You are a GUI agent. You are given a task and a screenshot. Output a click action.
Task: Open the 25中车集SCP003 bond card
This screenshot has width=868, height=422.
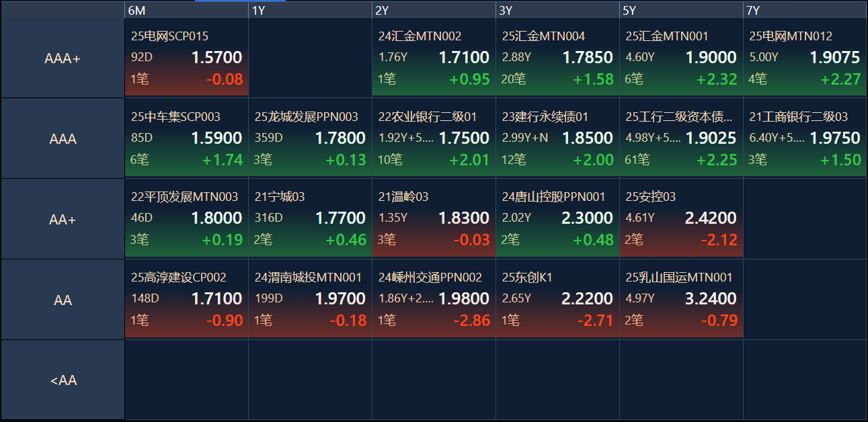(186, 138)
